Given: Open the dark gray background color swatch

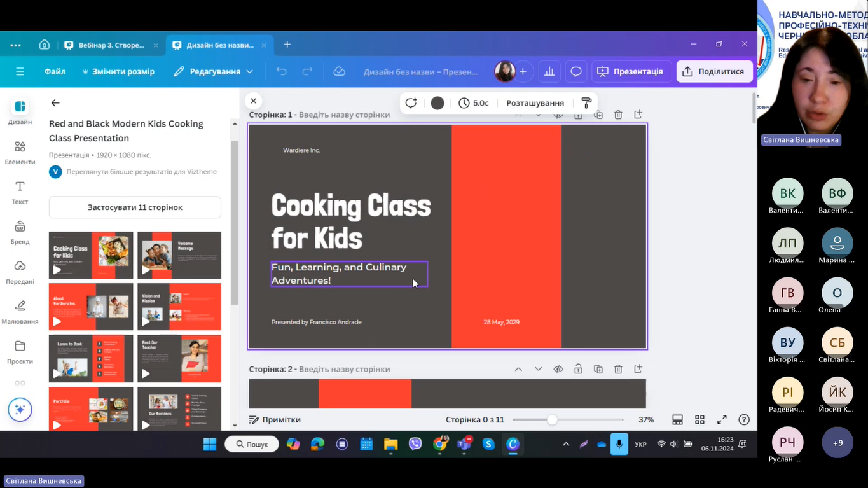Looking at the screenshot, I should point(437,103).
